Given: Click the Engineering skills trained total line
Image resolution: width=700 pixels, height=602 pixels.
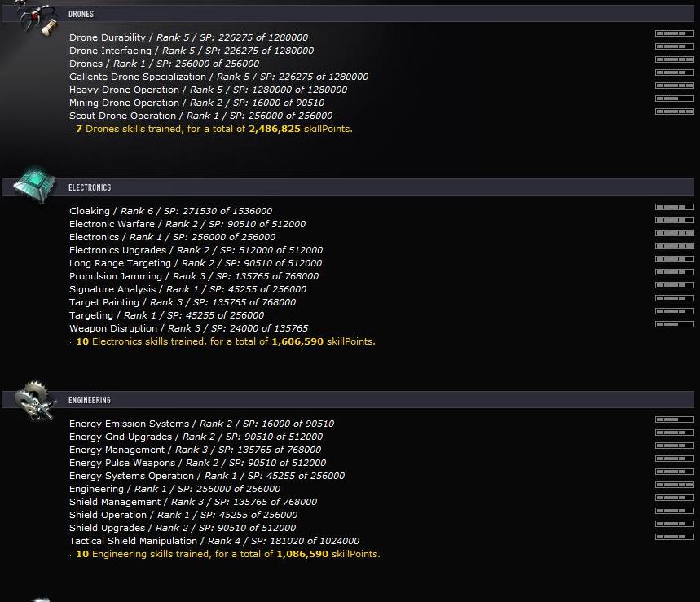Looking at the screenshot, I should [x=227, y=554].
